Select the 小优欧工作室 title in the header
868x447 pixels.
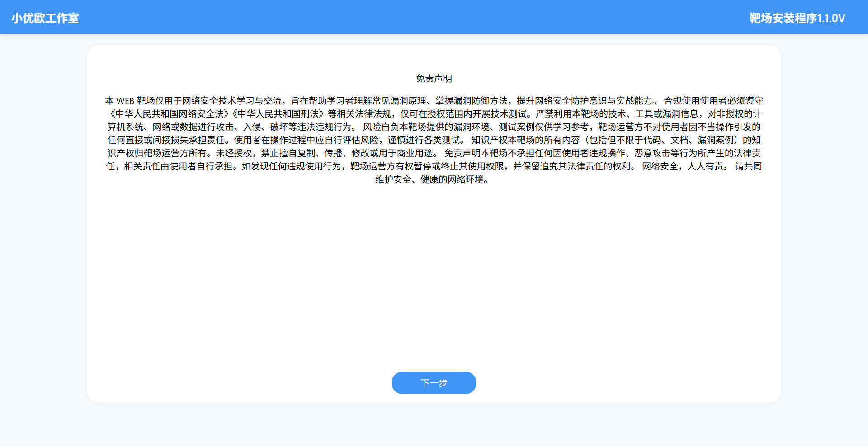pyautogui.click(x=45, y=18)
